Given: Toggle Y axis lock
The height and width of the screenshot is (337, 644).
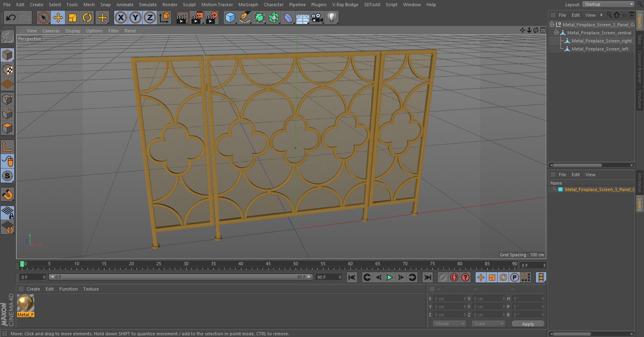Looking at the screenshot, I should [135, 17].
